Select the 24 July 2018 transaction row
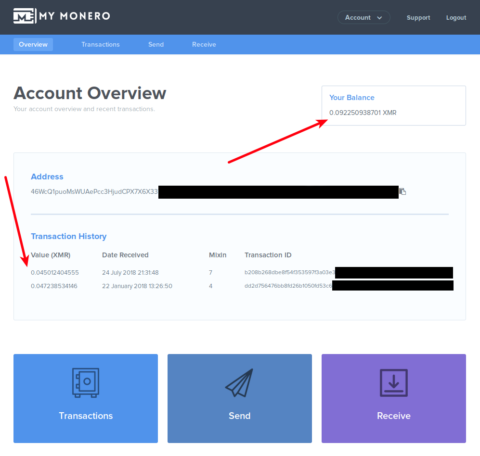The height and width of the screenshot is (456, 480). [242, 273]
